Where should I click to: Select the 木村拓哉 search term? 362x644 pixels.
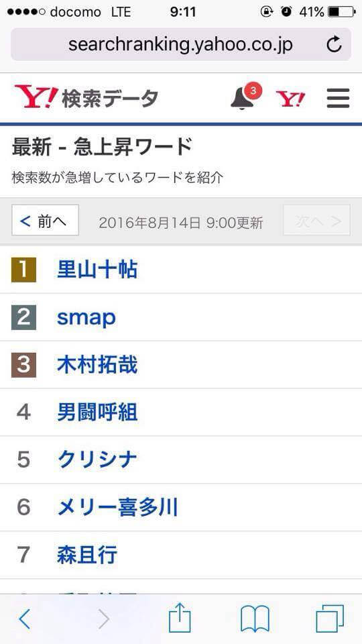tap(97, 365)
